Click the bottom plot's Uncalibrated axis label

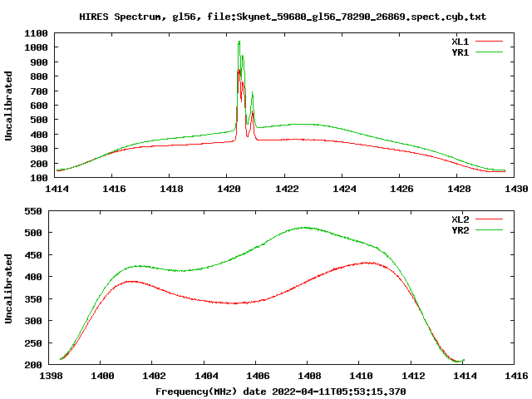coord(8,288)
